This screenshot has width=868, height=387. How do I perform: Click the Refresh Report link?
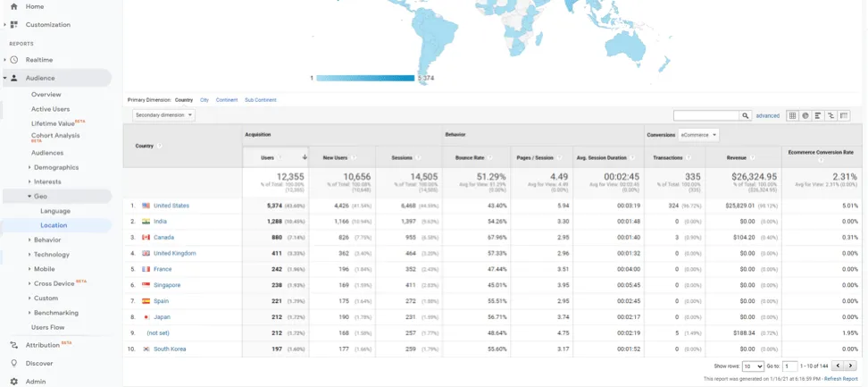click(840, 379)
